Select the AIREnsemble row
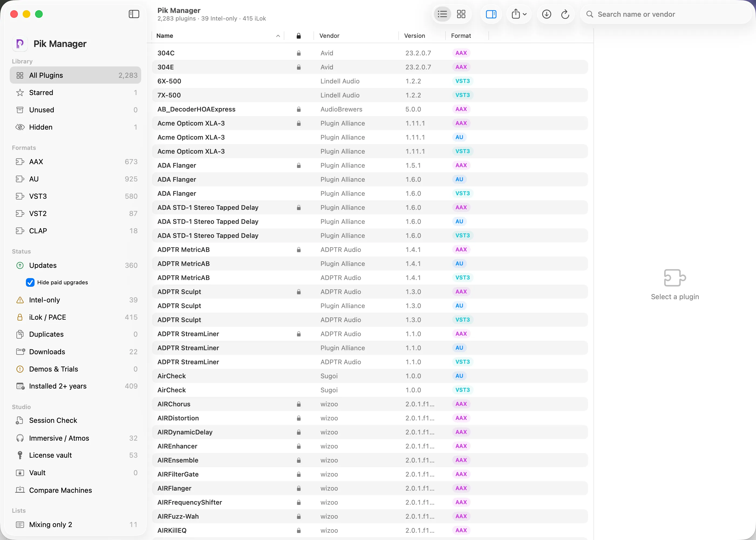The image size is (756, 540). click(x=370, y=460)
